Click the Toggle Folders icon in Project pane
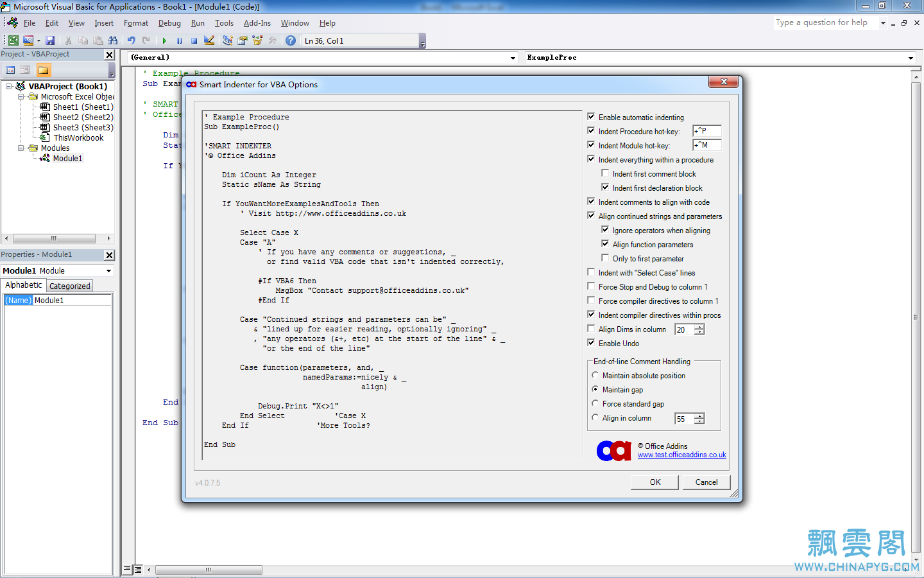 click(43, 70)
